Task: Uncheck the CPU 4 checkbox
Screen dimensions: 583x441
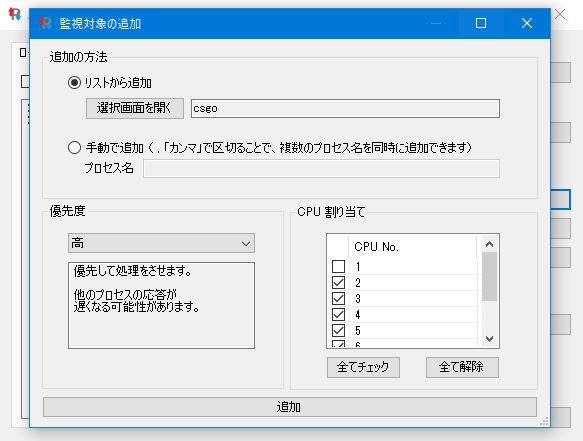Action: coord(338,315)
